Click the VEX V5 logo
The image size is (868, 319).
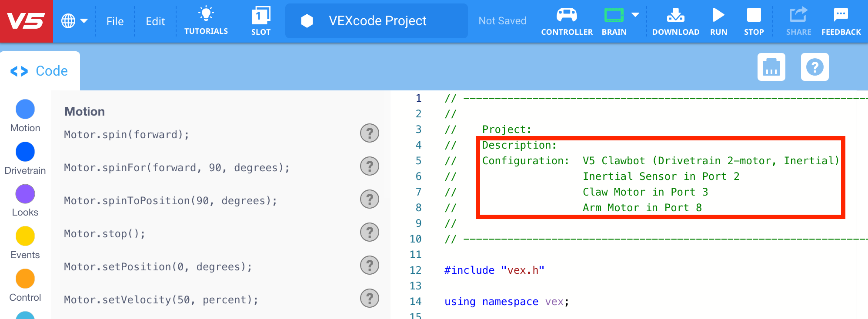(x=26, y=21)
